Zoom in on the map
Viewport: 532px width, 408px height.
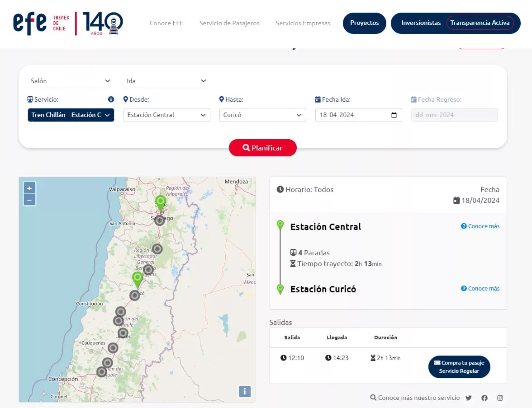(x=29, y=188)
